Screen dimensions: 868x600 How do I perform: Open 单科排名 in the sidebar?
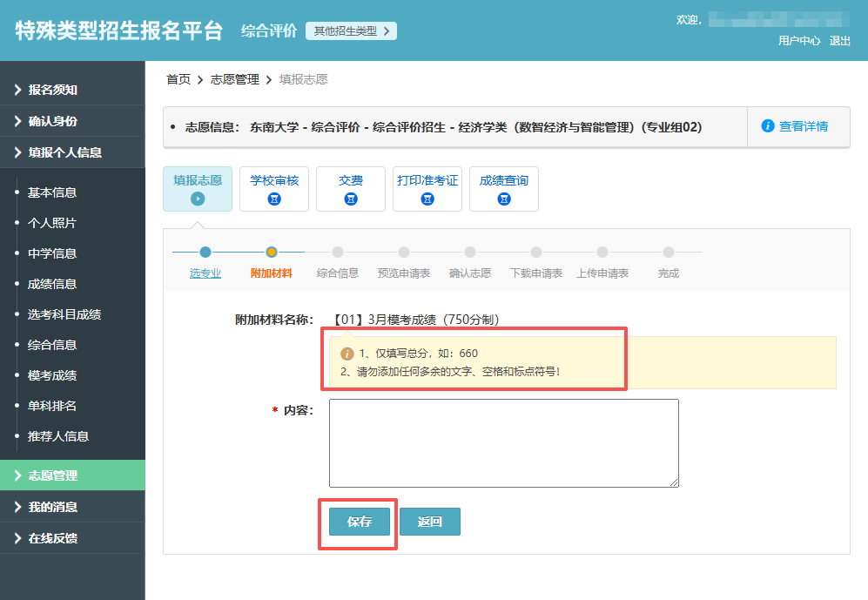pos(52,406)
